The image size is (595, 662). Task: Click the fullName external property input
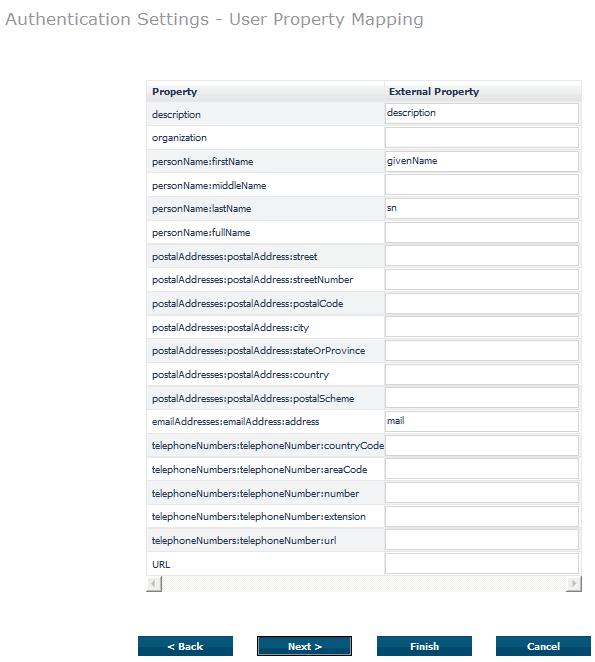[x=482, y=233]
